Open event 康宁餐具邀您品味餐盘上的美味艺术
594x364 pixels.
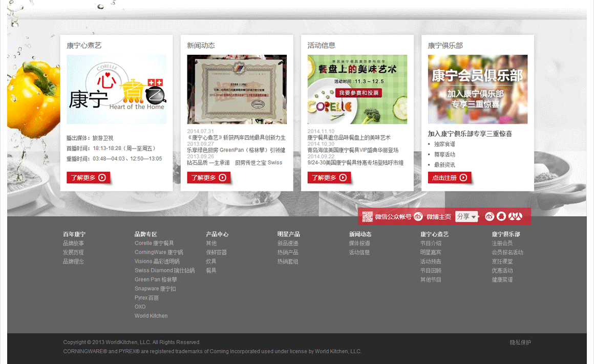point(349,138)
